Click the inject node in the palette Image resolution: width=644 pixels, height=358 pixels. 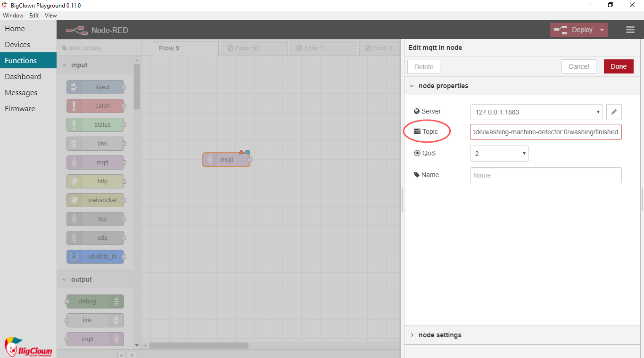click(x=95, y=87)
